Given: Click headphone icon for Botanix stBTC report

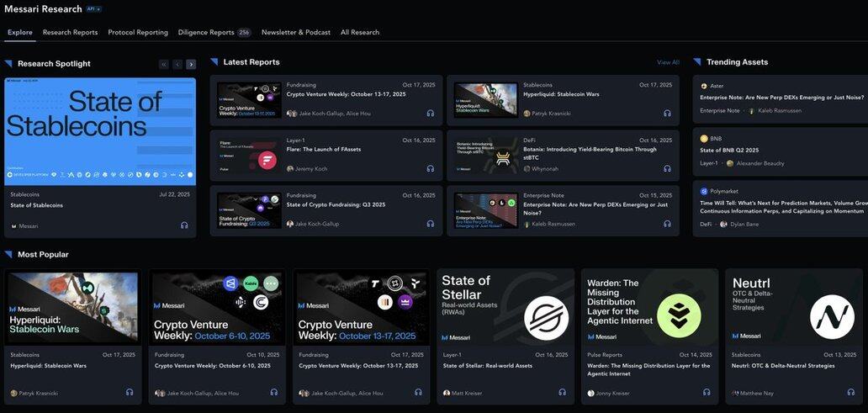Looking at the screenshot, I should (x=667, y=168).
